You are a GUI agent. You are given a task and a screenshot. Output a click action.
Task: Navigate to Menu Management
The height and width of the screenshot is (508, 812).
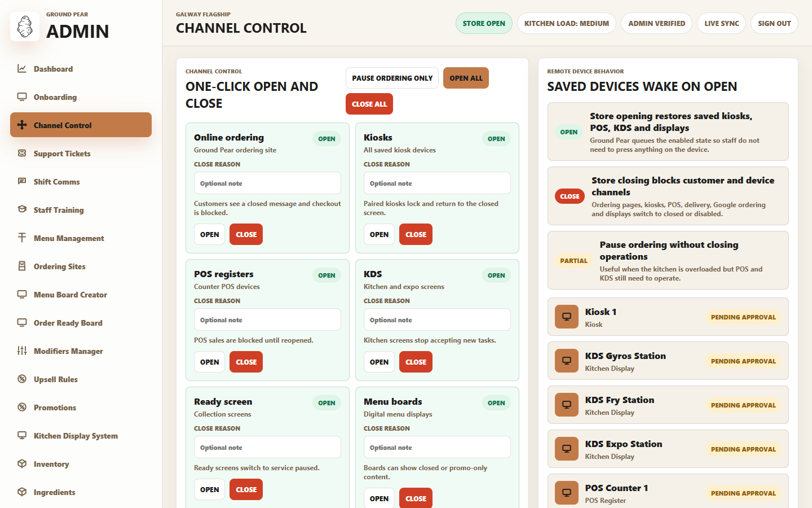coord(81,238)
